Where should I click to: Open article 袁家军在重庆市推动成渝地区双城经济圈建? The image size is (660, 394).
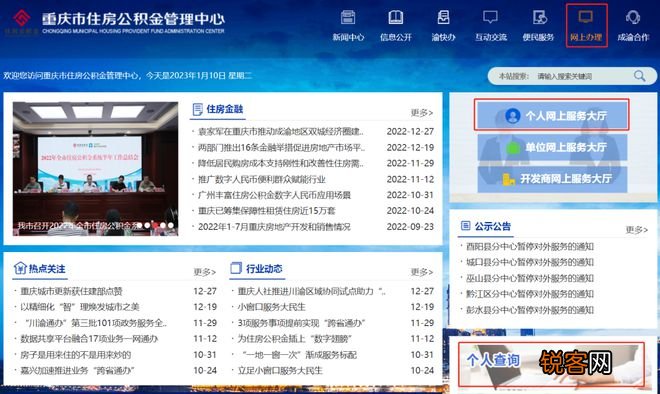(280, 131)
